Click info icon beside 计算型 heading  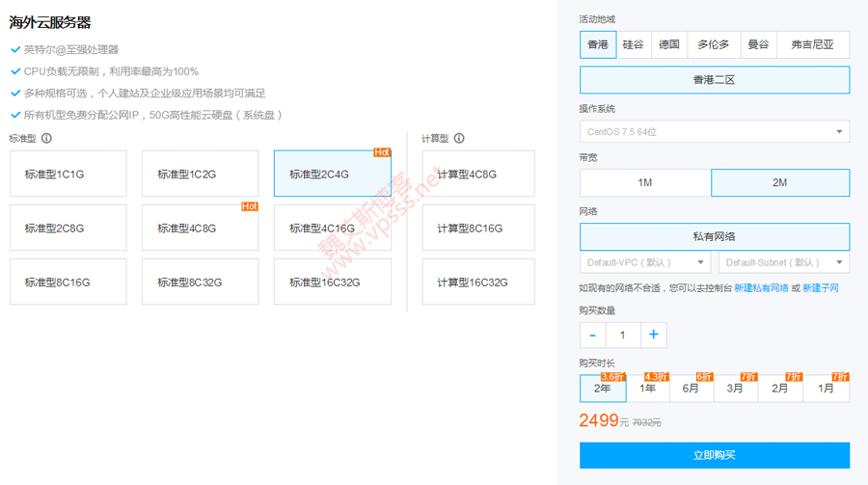click(x=459, y=139)
